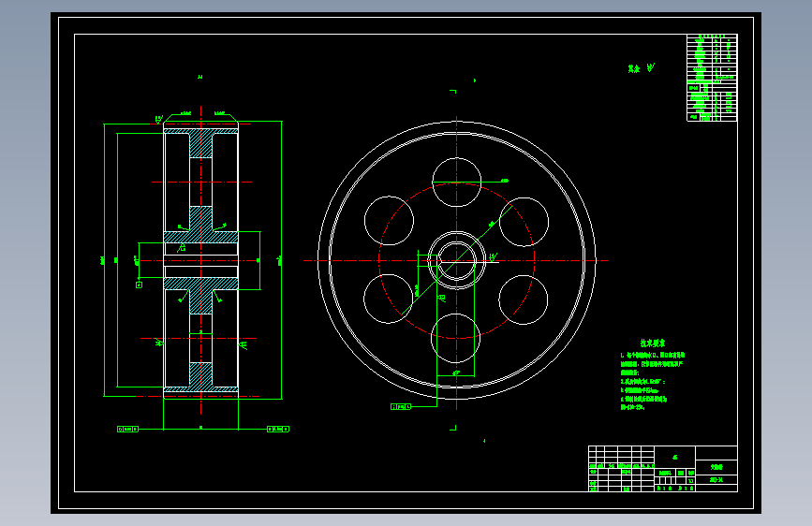This screenshot has width=812, height=526.
Task: Select the roughness symbol beside 其余
Action: (x=650, y=67)
